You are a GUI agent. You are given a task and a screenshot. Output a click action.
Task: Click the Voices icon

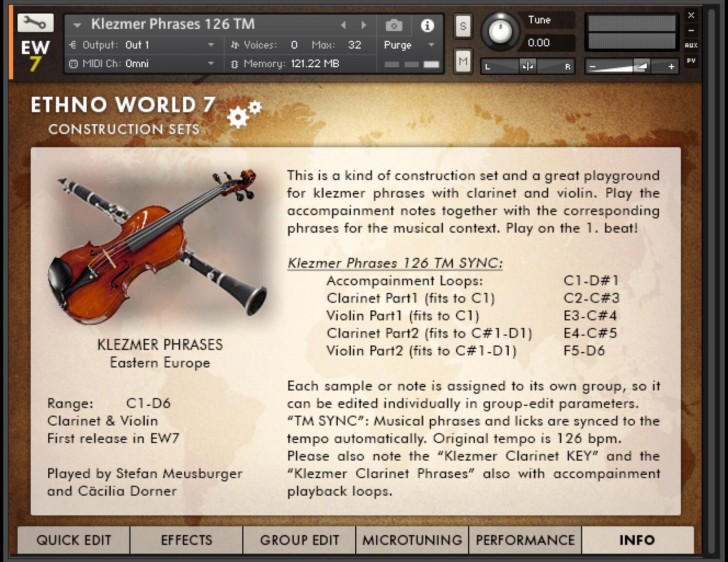[234, 45]
